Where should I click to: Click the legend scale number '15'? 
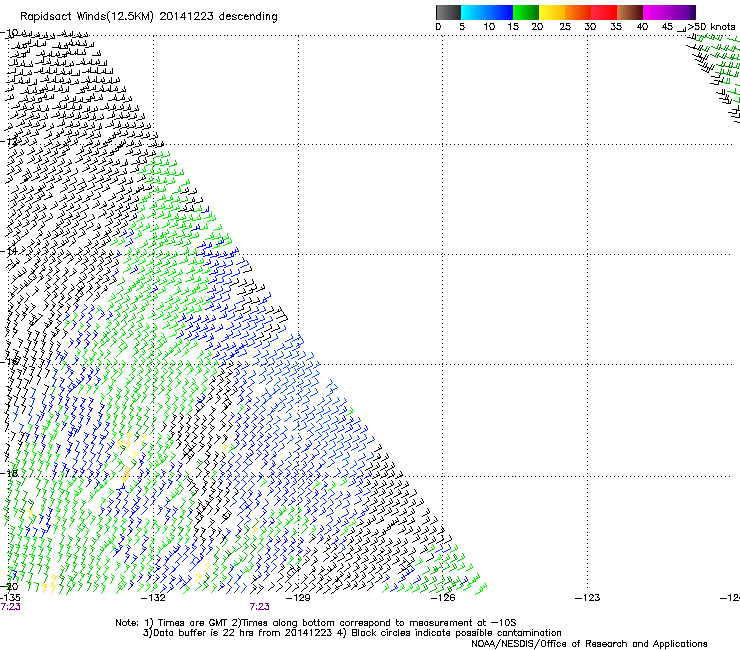click(x=513, y=27)
